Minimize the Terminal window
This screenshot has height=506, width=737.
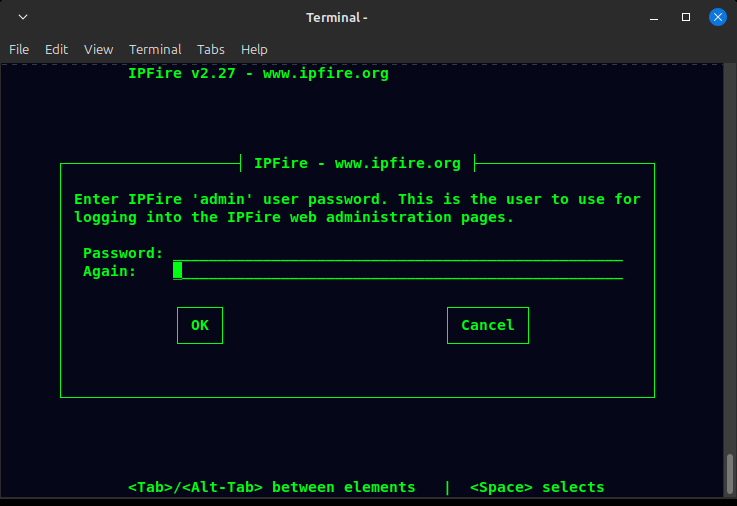(x=654, y=17)
